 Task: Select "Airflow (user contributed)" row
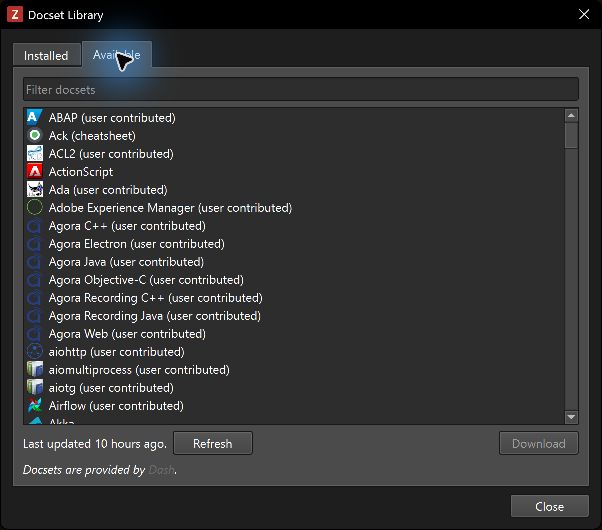tap(294, 406)
